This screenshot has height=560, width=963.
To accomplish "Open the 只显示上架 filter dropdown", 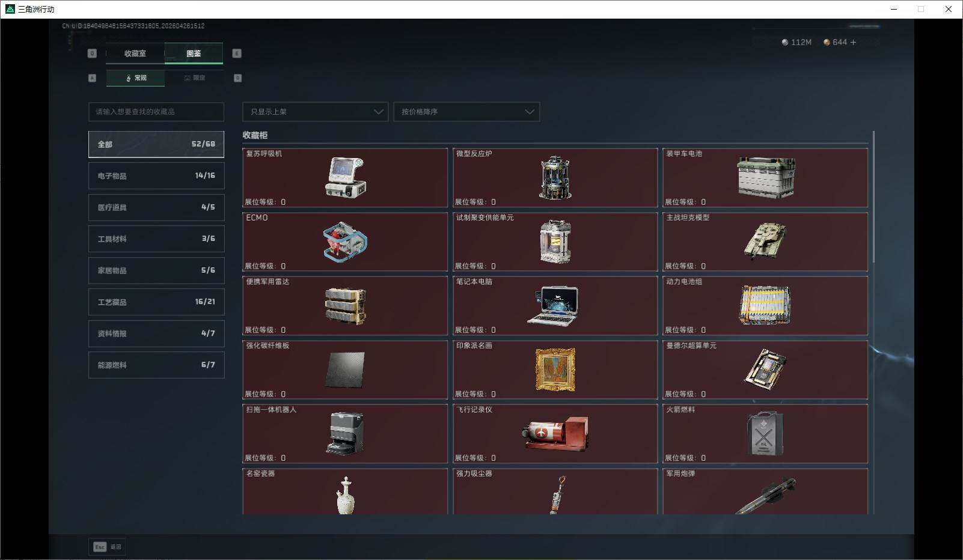I will click(x=316, y=112).
